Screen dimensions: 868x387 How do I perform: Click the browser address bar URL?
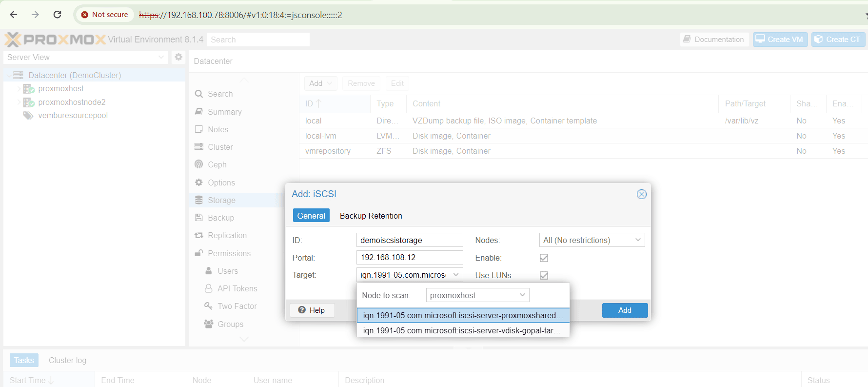pyautogui.click(x=240, y=15)
